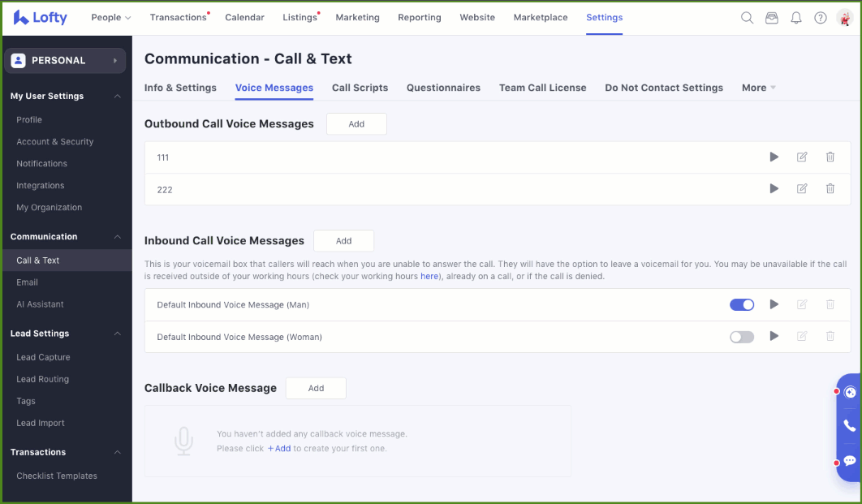
Task: Open the inbox tray icon
Action: (x=771, y=18)
